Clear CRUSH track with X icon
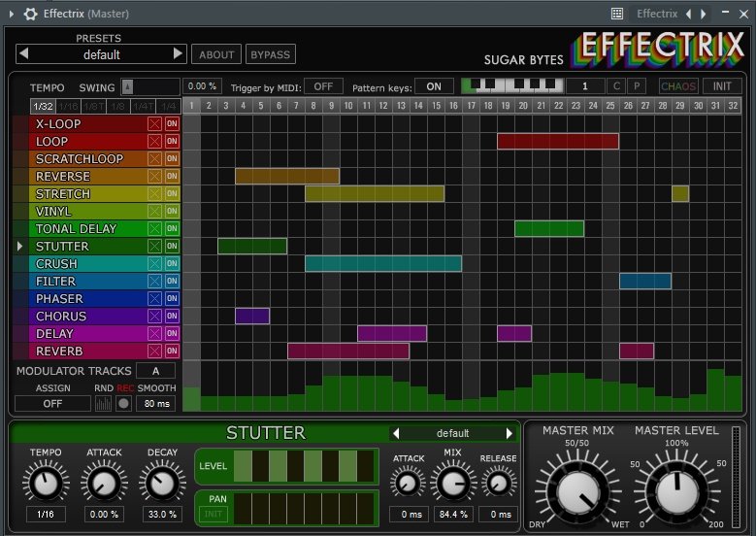This screenshot has width=756, height=536. 154,263
